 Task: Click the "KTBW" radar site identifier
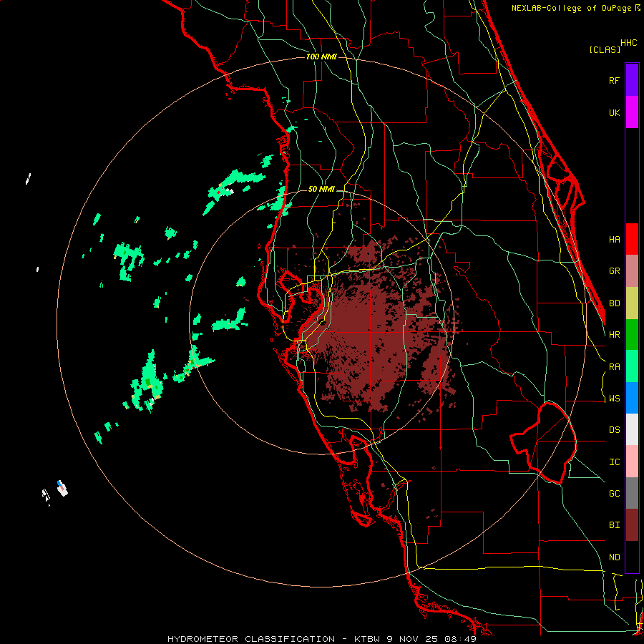coord(369,639)
